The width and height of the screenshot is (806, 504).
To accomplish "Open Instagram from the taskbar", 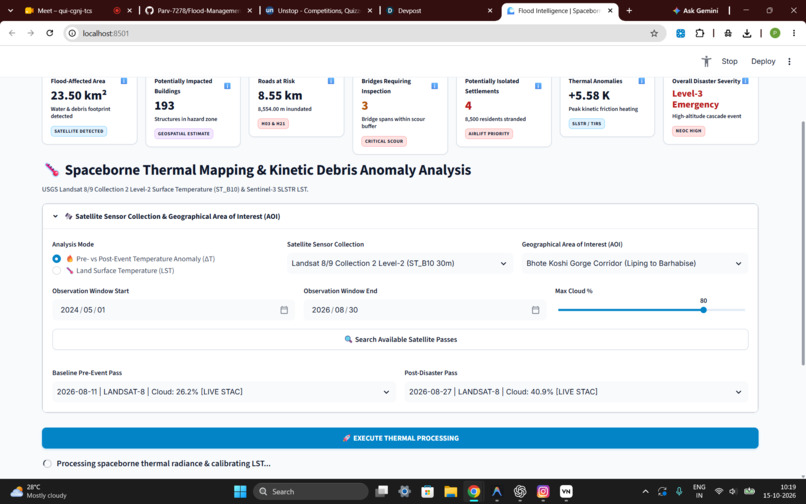I will click(543, 492).
